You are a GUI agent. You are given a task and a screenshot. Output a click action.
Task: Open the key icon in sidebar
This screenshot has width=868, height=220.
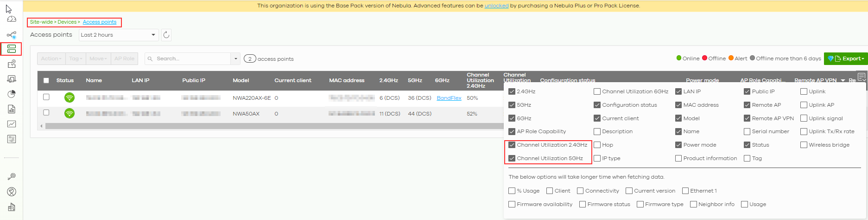(x=12, y=177)
